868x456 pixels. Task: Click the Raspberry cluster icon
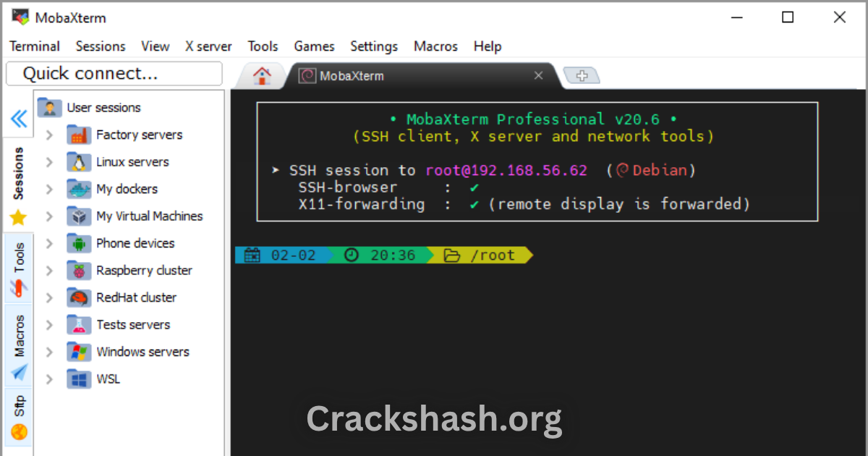tap(78, 271)
